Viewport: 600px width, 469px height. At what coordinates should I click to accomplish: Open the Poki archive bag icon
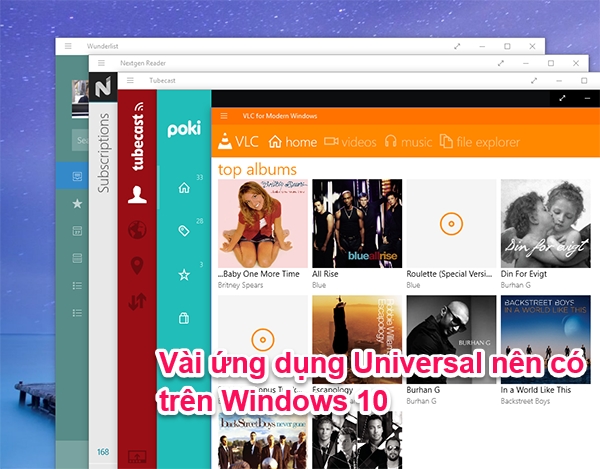click(183, 318)
